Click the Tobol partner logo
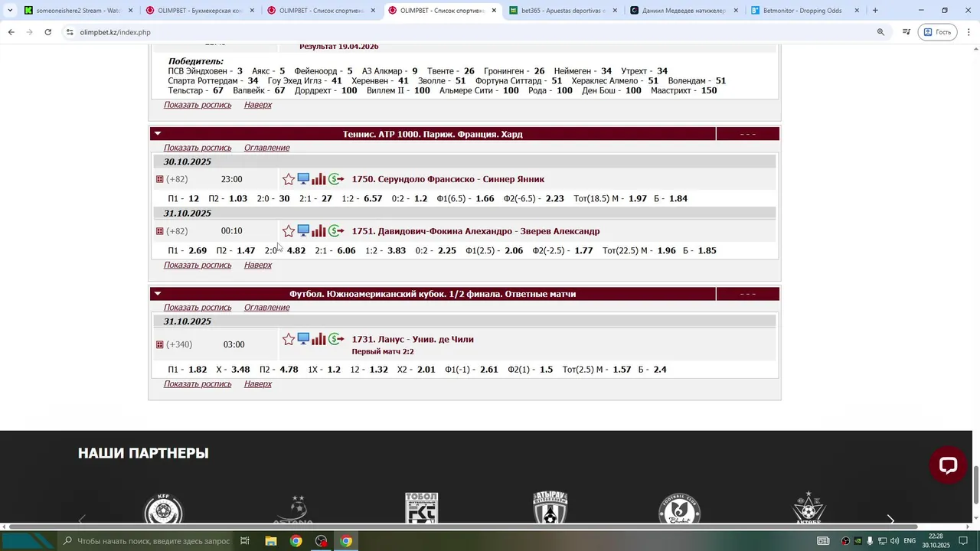980x551 pixels. (x=422, y=508)
